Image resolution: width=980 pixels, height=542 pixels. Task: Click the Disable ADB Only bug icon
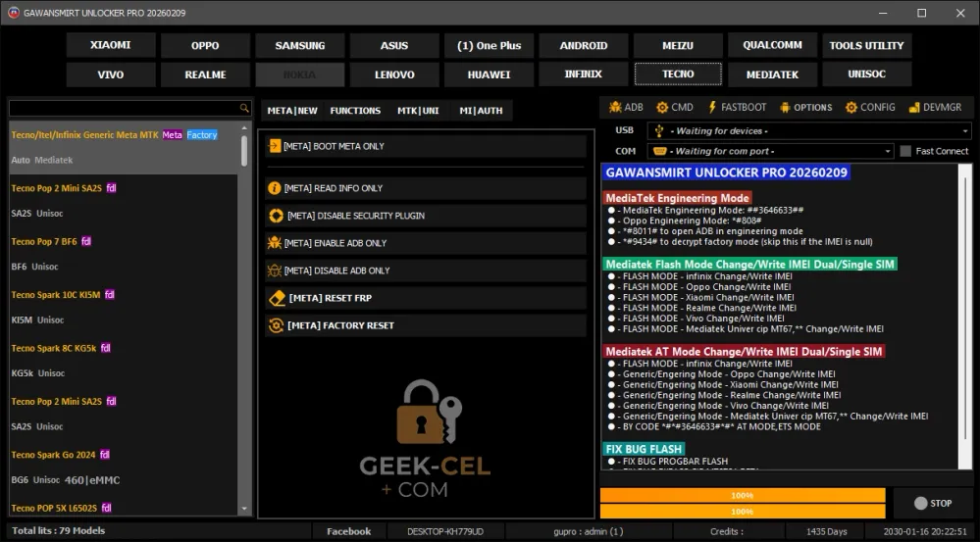click(x=275, y=271)
